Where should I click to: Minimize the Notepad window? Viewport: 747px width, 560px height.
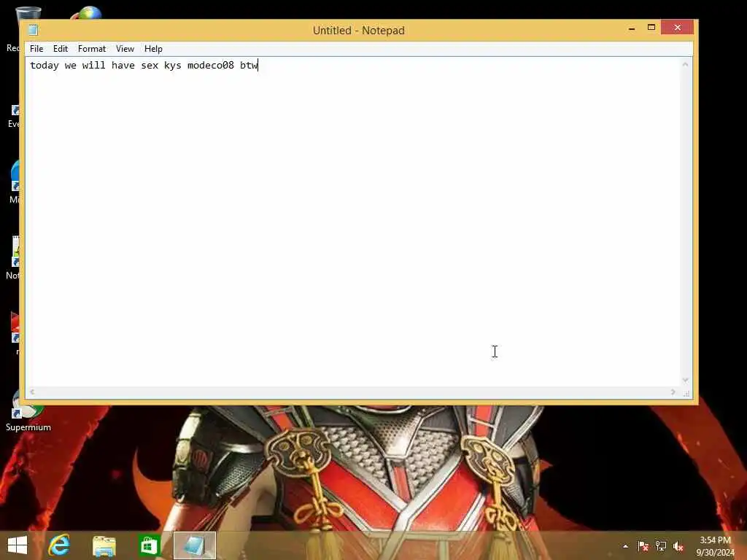tap(632, 28)
